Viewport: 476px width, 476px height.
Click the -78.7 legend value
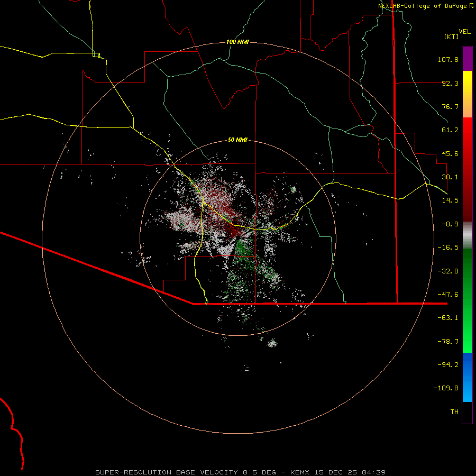448,342
